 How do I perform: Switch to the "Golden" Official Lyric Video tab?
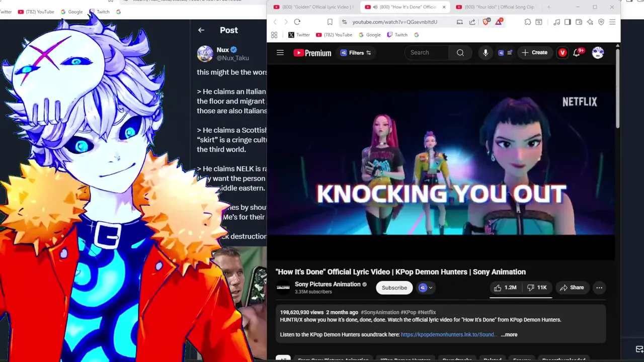tap(313, 7)
